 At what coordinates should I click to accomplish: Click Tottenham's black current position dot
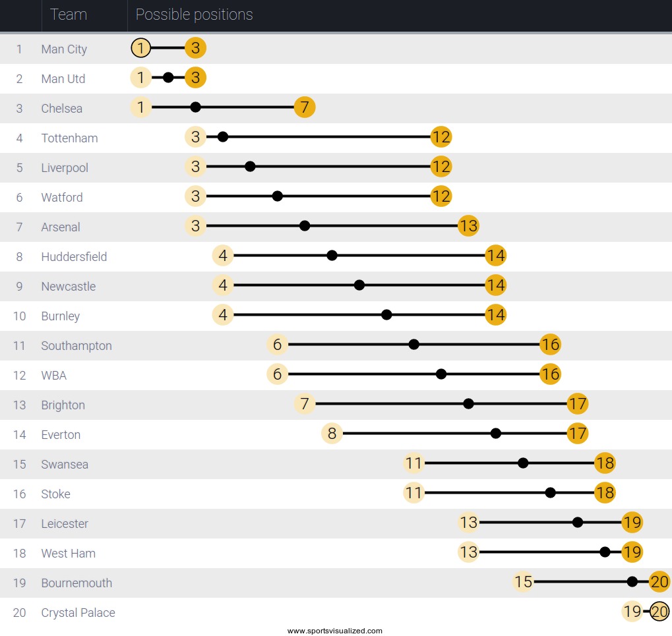(223, 137)
